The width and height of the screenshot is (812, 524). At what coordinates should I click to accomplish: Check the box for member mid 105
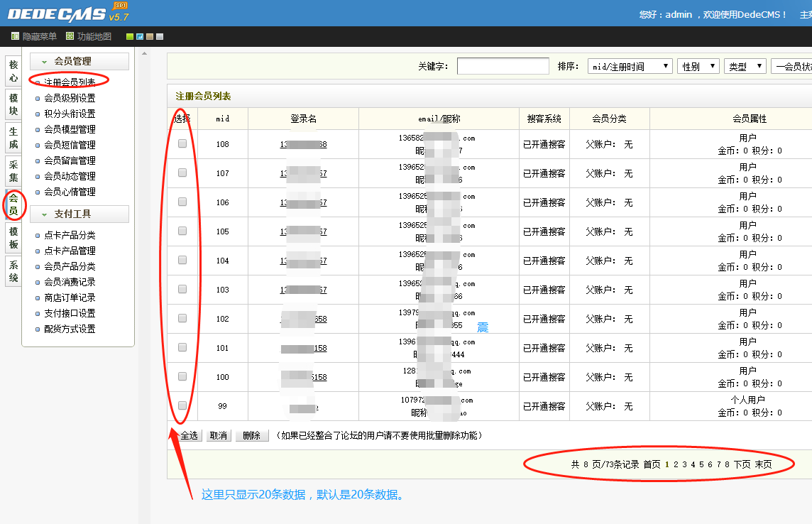click(x=182, y=231)
